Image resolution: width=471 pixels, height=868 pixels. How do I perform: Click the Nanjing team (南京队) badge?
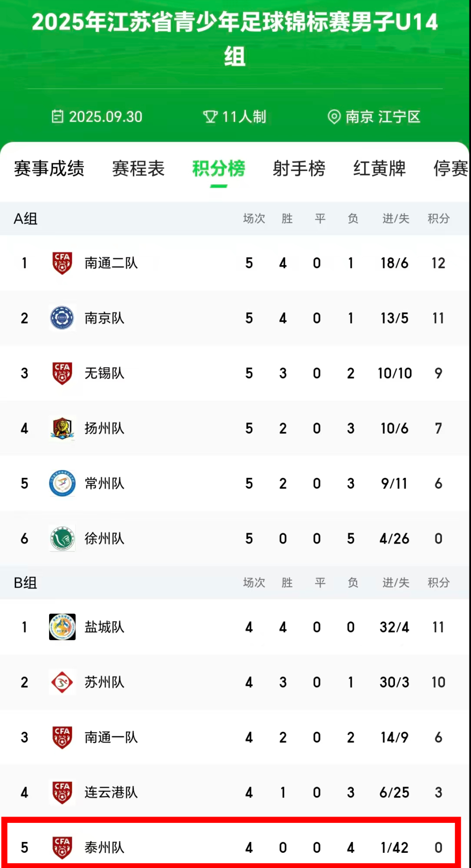(x=62, y=318)
